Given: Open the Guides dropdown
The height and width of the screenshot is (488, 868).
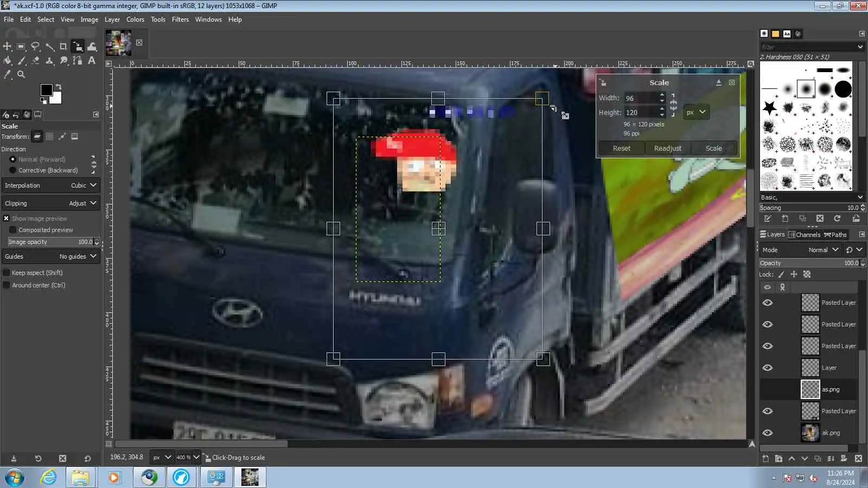Looking at the screenshot, I should [x=51, y=256].
